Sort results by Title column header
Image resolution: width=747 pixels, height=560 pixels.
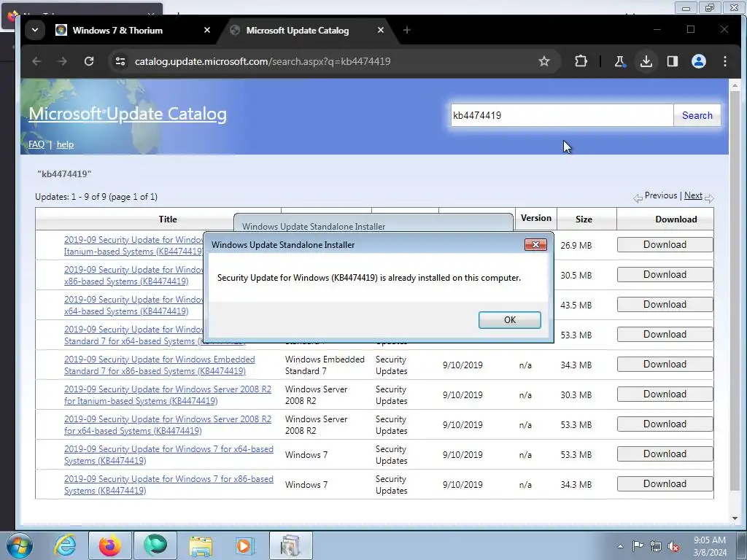click(x=167, y=219)
